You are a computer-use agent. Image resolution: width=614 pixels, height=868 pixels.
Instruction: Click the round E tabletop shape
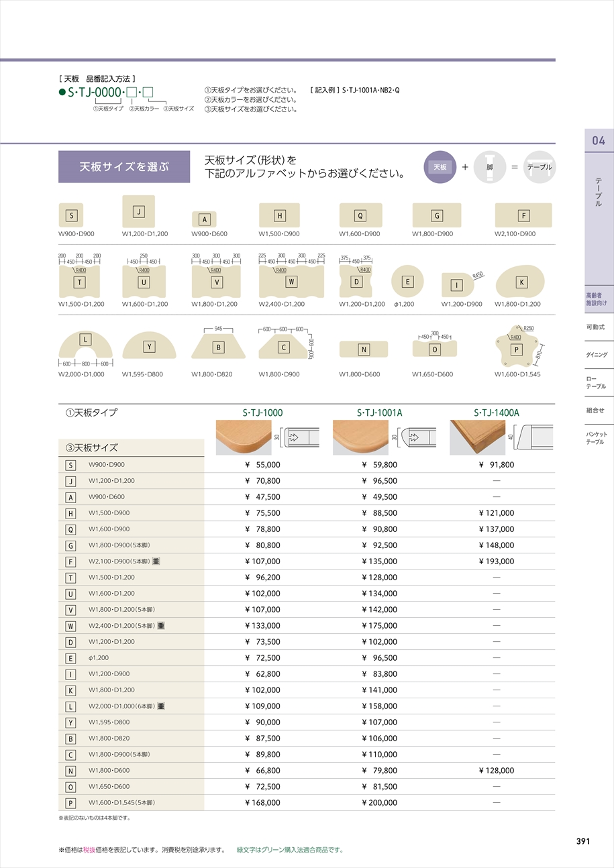pyautogui.click(x=407, y=282)
